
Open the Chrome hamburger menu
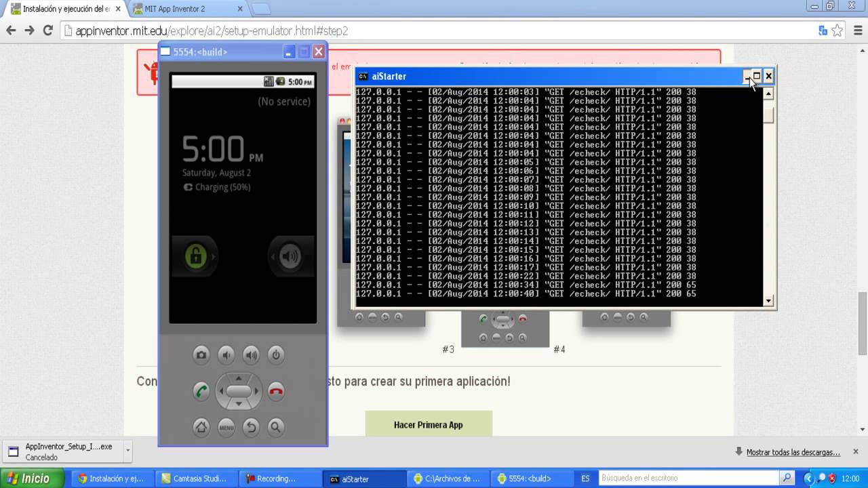click(x=856, y=30)
